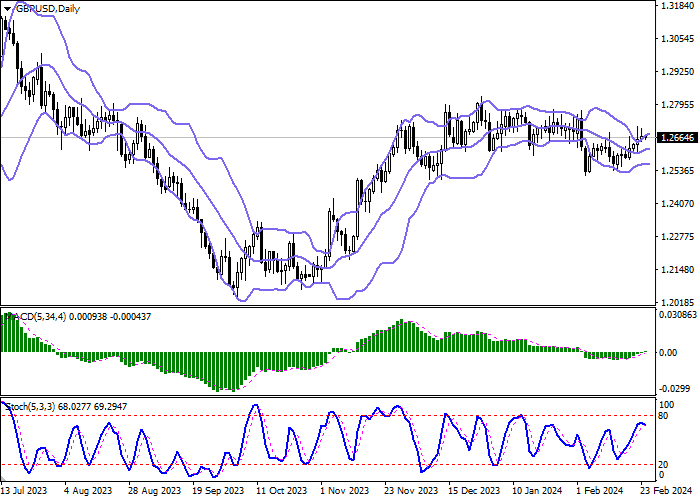Select the 15 Dec 2023 date label
The width and height of the screenshot is (700, 500).
[475, 491]
